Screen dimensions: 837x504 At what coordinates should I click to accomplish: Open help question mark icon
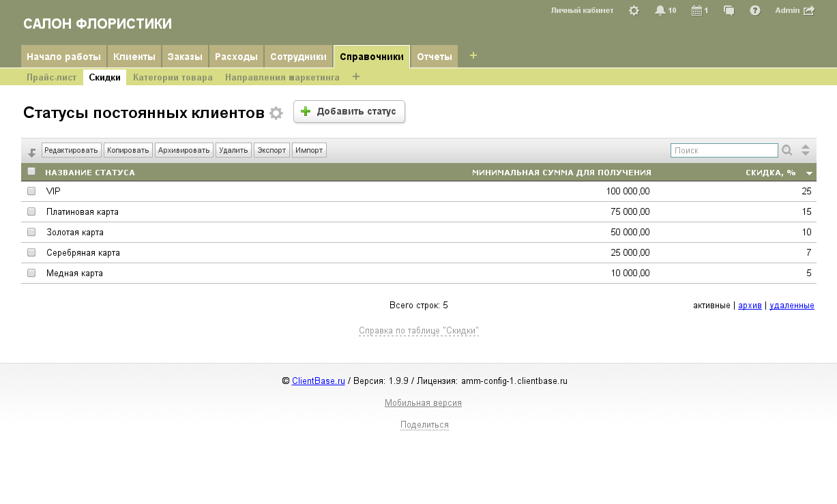coord(755,10)
